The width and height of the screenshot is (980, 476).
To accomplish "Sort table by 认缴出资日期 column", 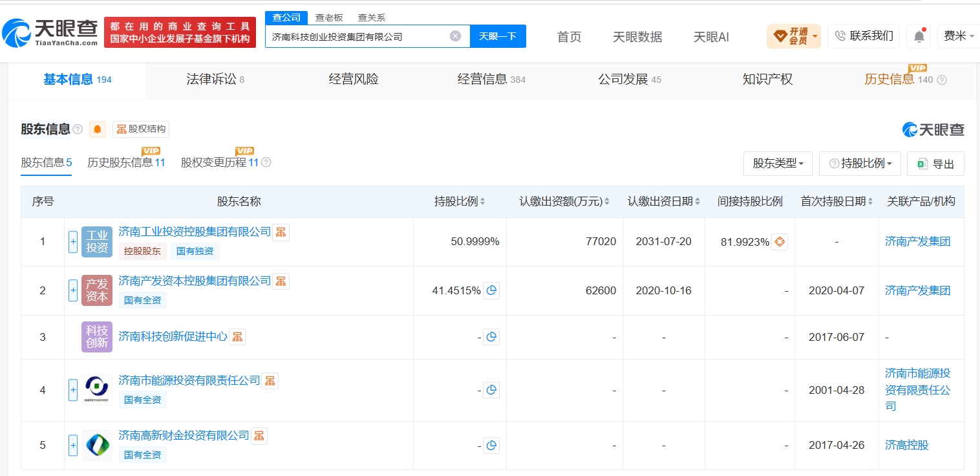I will [664, 202].
